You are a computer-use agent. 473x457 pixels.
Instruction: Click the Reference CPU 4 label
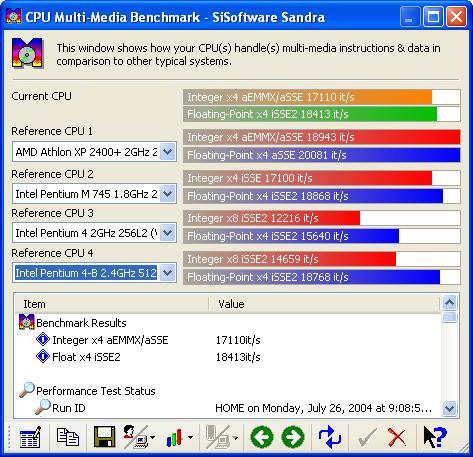[x=52, y=253]
